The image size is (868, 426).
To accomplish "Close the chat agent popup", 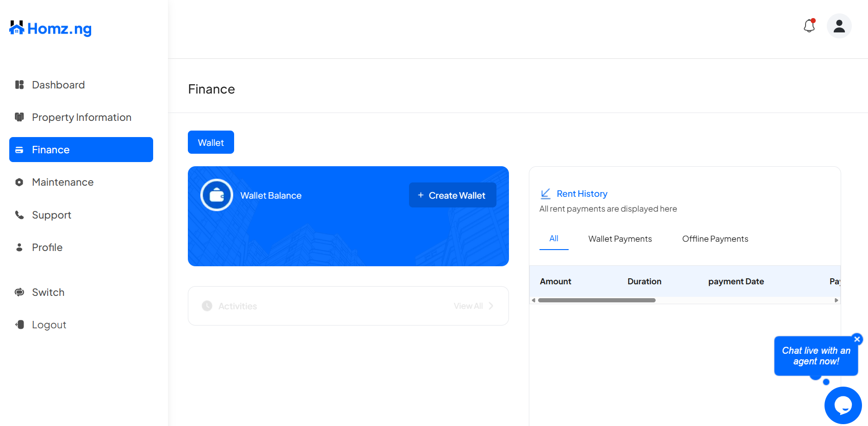I will 857,339.
